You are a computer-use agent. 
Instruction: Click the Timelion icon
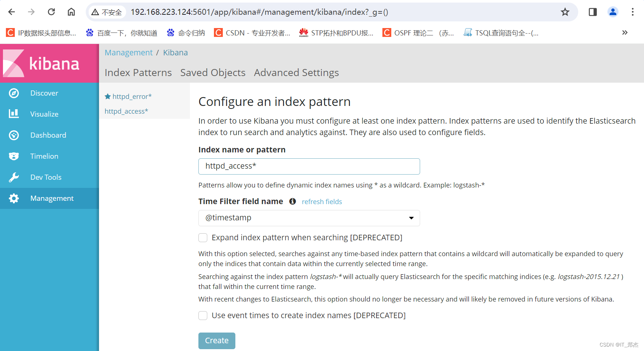coord(14,156)
